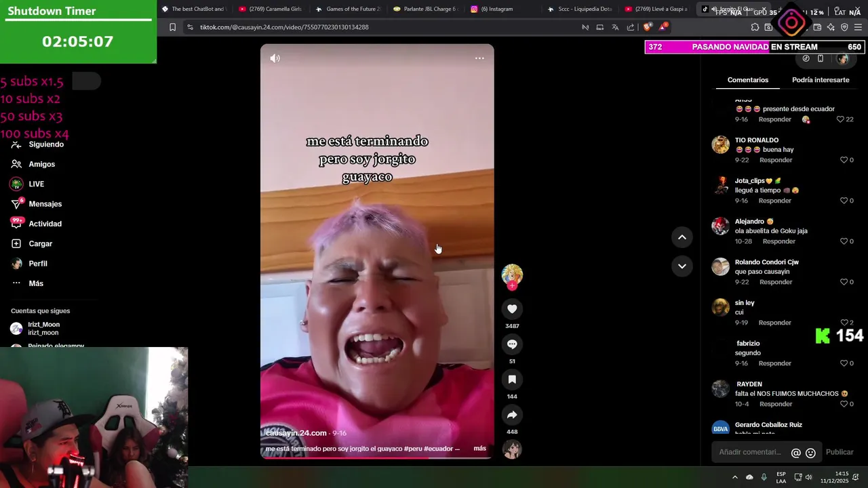
Task: Reply to Alejandro's comment
Action: coord(778,241)
